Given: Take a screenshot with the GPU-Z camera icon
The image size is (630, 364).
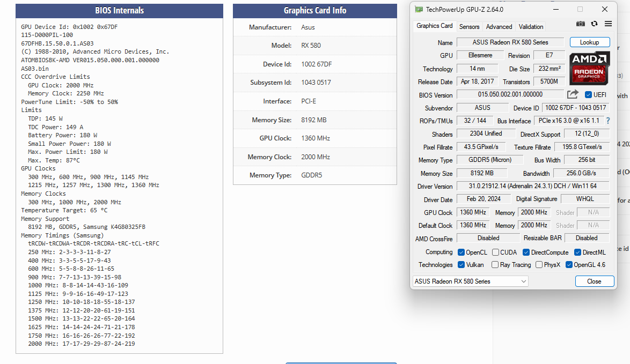Looking at the screenshot, I should [x=581, y=24].
